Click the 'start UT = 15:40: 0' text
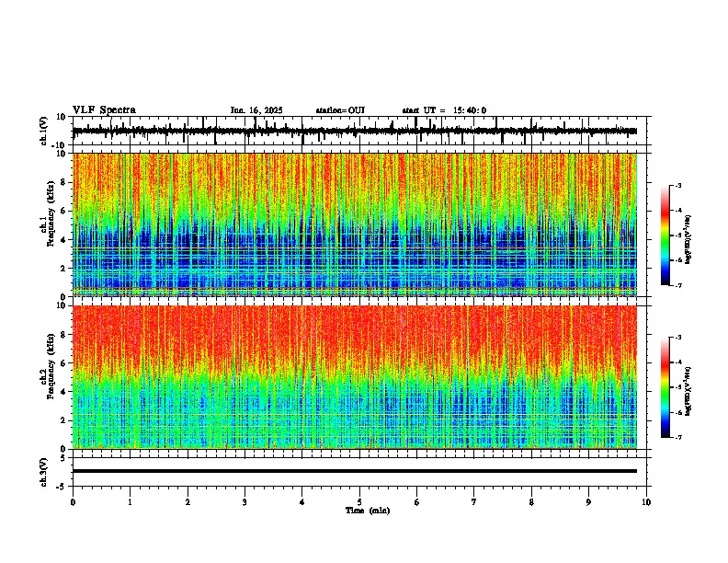The height and width of the screenshot is (563, 728). pos(444,110)
